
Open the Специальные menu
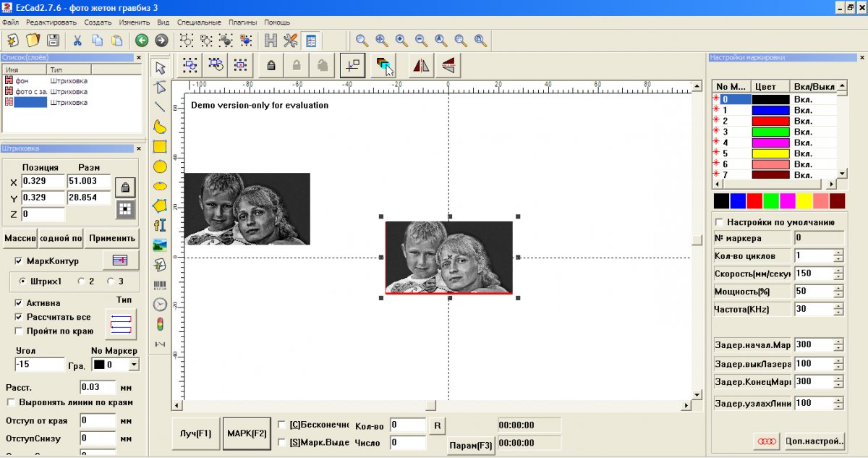tap(199, 22)
